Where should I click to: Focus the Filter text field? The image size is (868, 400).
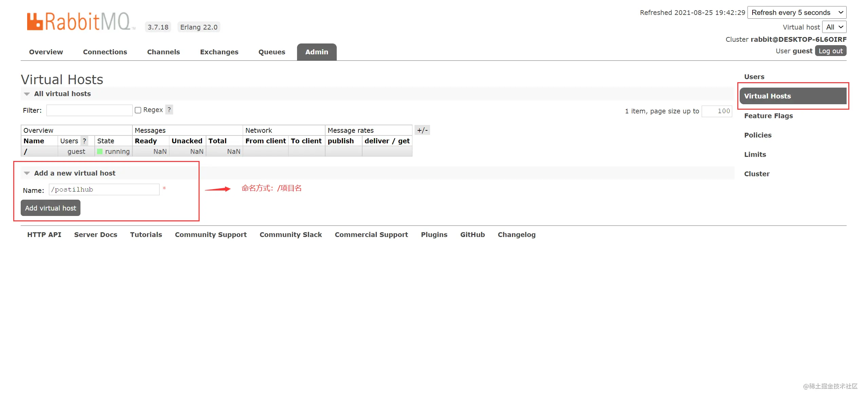point(89,110)
